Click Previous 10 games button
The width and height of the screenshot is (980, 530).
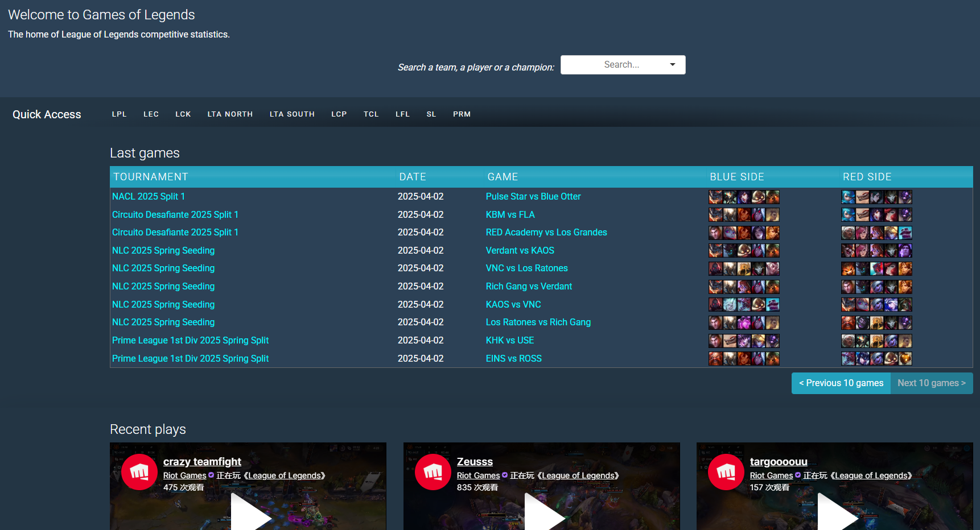[841, 383]
